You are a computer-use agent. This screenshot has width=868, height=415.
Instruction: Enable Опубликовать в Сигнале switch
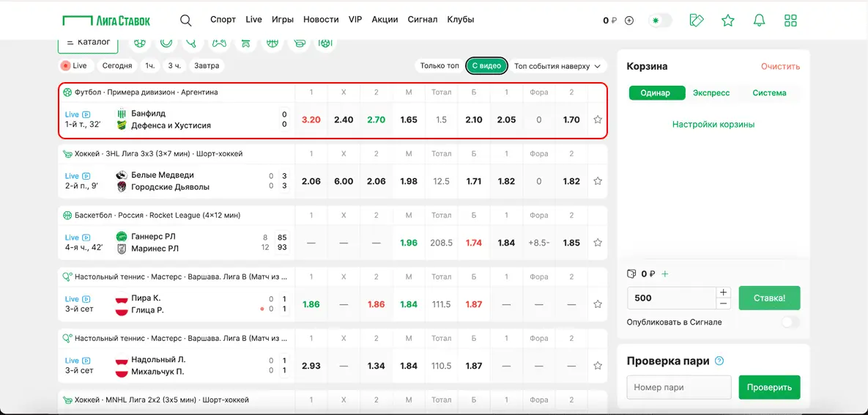point(790,322)
